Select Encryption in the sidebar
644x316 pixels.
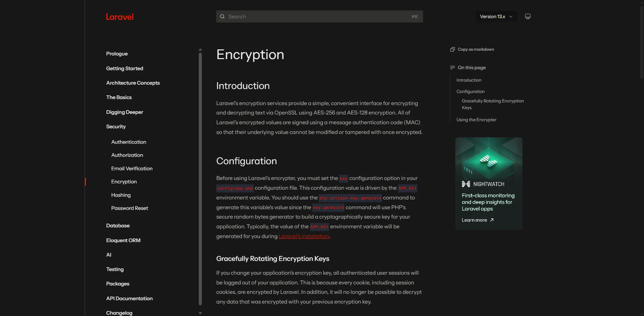[x=124, y=182]
